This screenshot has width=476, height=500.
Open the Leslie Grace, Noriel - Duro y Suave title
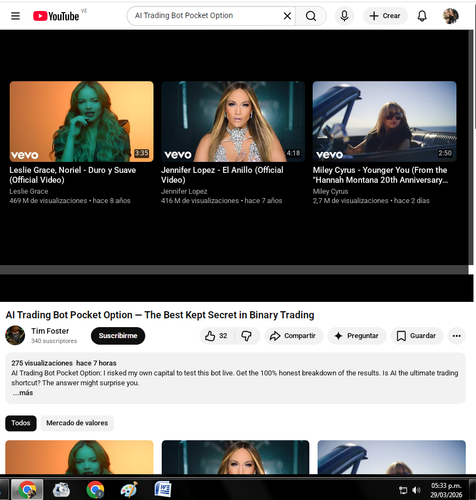pos(73,175)
